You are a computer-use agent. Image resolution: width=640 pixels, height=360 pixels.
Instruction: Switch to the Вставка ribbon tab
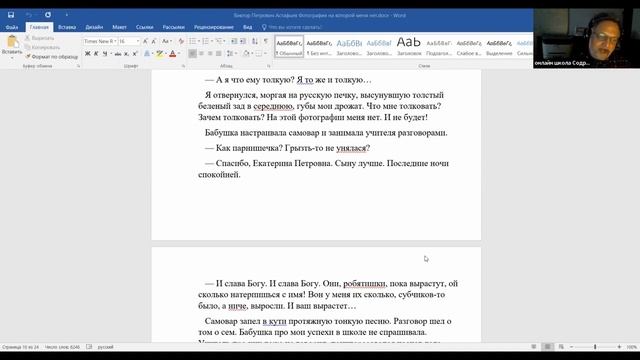[x=67, y=27]
